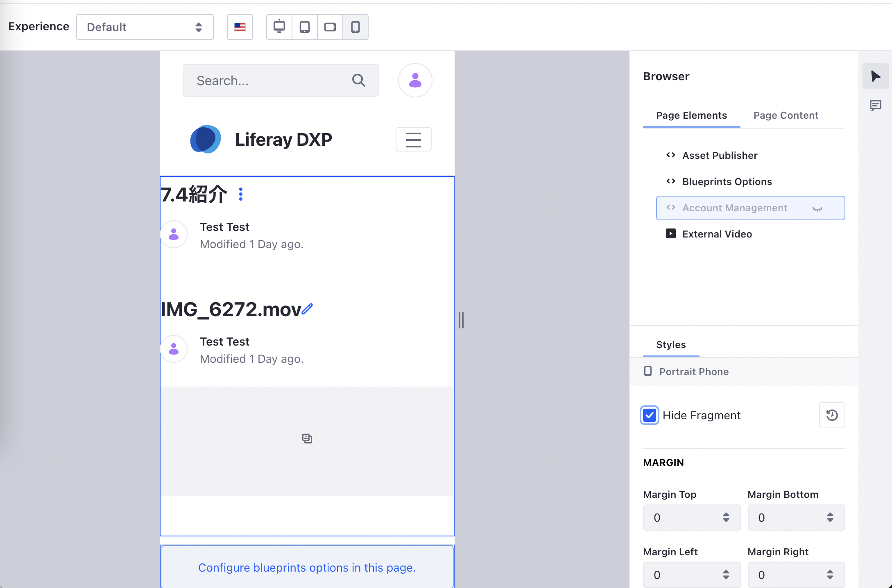Click the Browser panel arrow icon
Screen dimensions: 892x588
coord(875,76)
